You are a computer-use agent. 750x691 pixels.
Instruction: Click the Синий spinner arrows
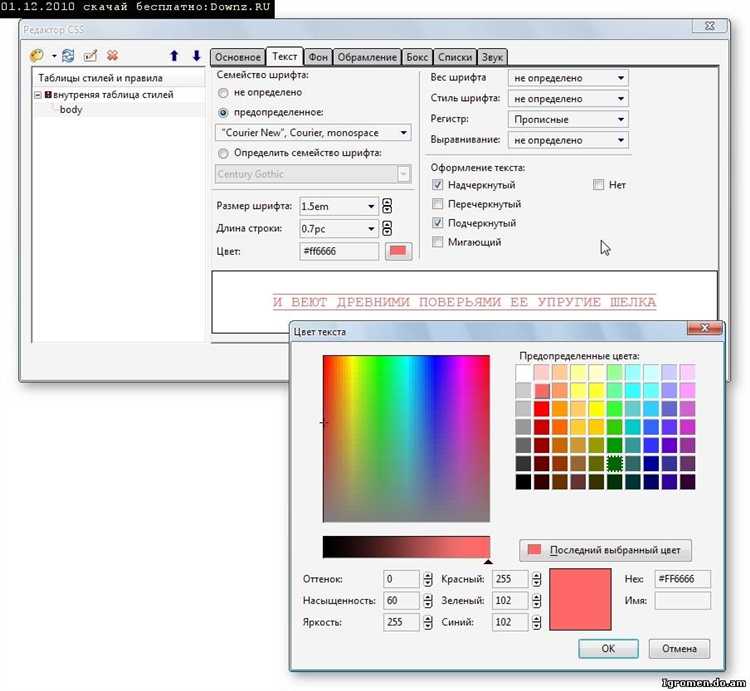537,622
